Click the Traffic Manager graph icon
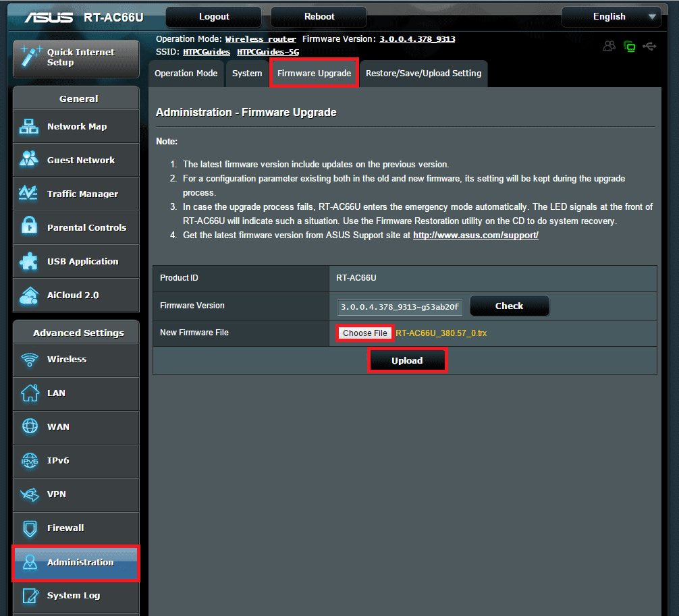Image resolution: width=679 pixels, height=616 pixels. (29, 194)
